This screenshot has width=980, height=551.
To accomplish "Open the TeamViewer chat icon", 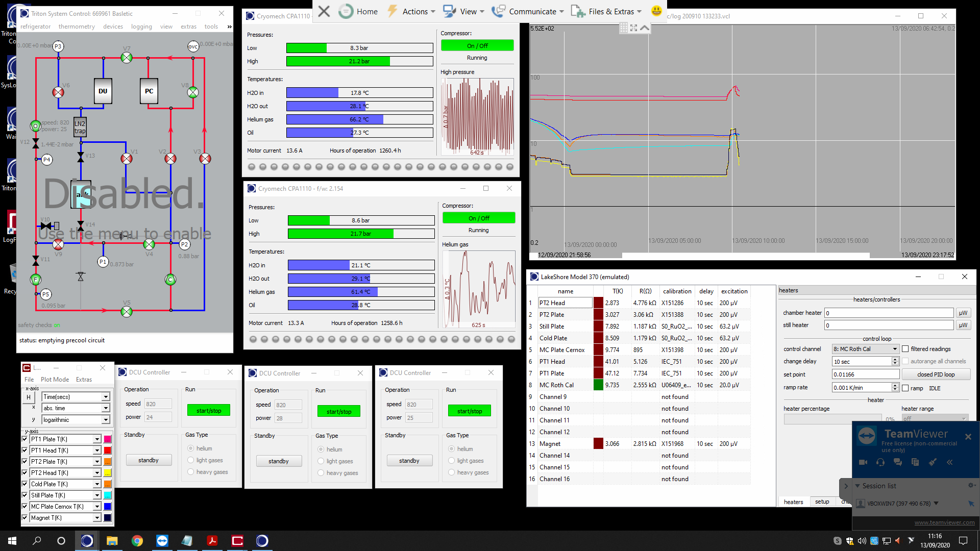I will (x=898, y=462).
